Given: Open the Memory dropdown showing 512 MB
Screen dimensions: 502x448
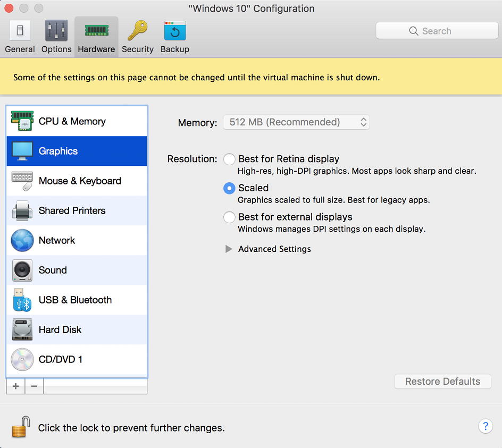Looking at the screenshot, I should [296, 122].
